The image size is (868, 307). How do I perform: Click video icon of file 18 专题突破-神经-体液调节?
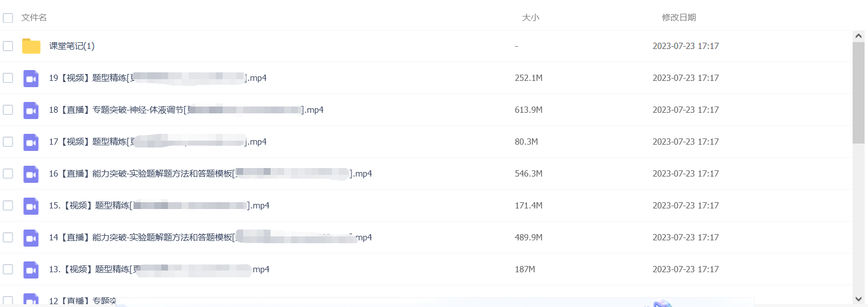click(x=31, y=110)
